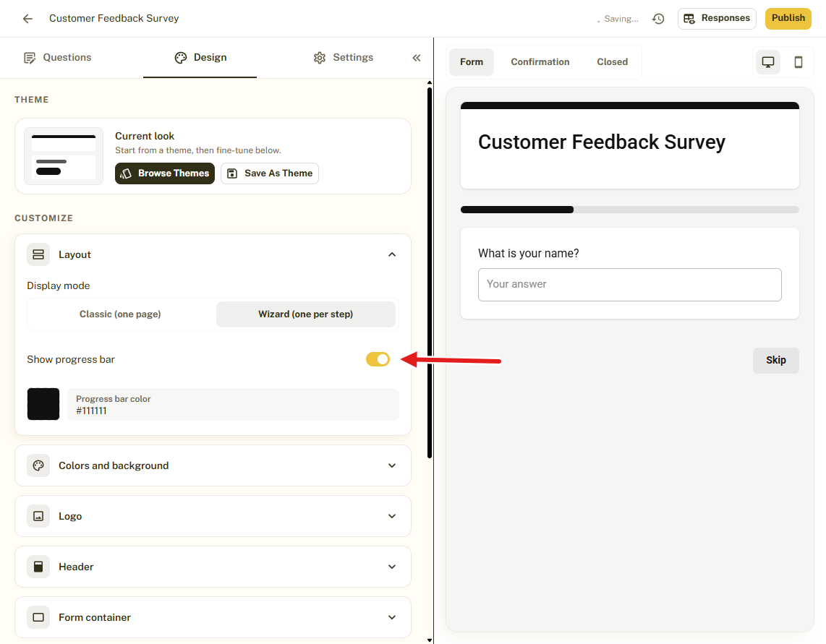This screenshot has width=826, height=644.
Task: Edit the Progress bar color hex field
Action: pos(233,405)
